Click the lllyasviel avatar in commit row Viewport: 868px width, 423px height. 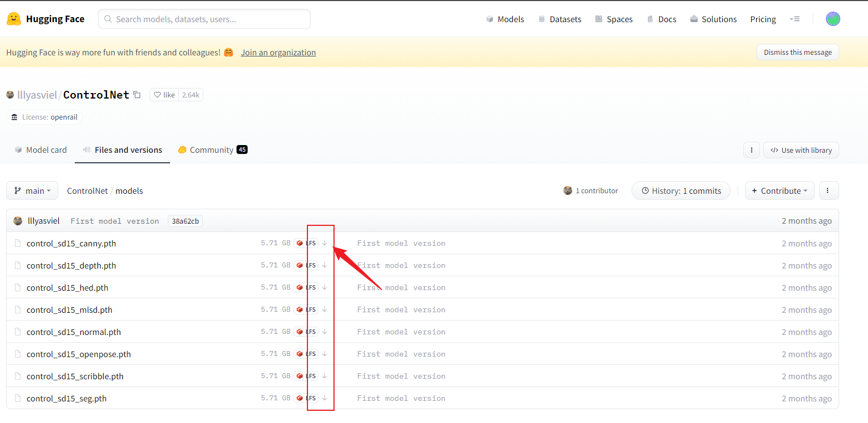pyautogui.click(x=18, y=221)
